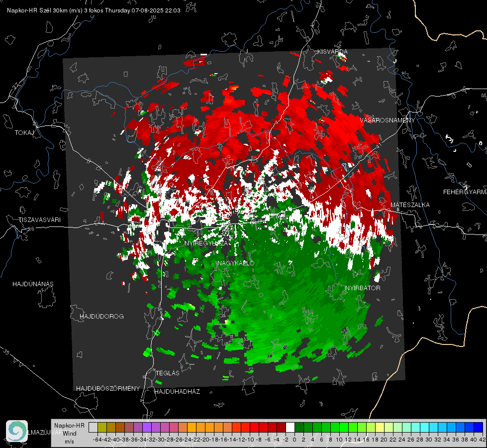
Task: Select the TÉGLÁS city label
Action: click(x=168, y=373)
